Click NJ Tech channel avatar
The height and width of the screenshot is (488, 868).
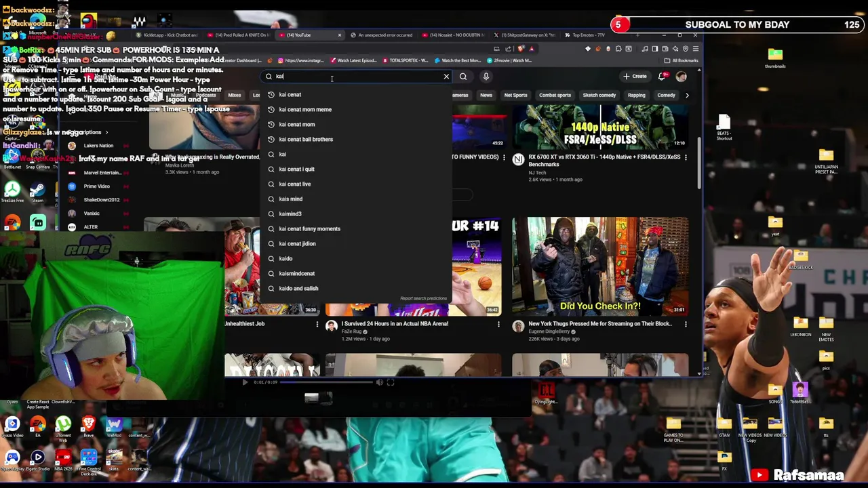coord(518,159)
